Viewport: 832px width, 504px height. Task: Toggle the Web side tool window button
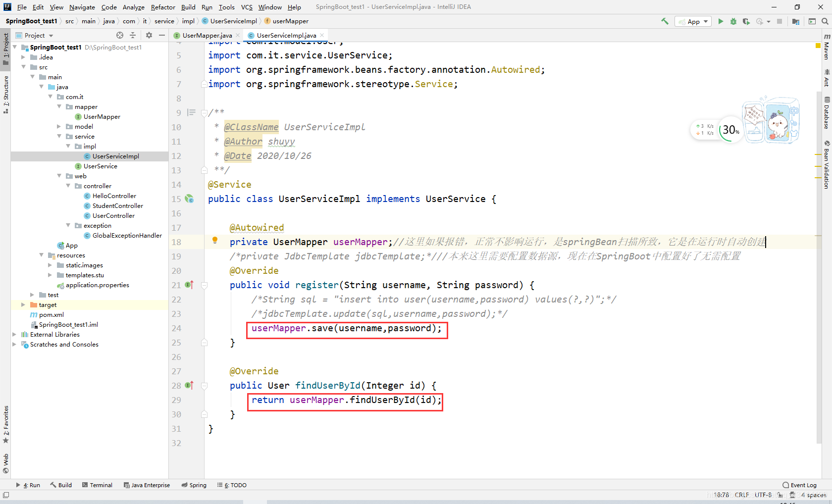pos(5,463)
